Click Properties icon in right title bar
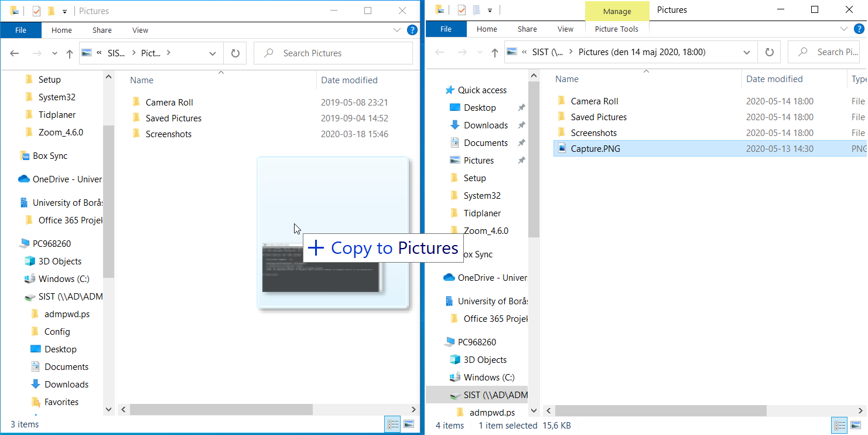The height and width of the screenshot is (435, 868). (462, 10)
